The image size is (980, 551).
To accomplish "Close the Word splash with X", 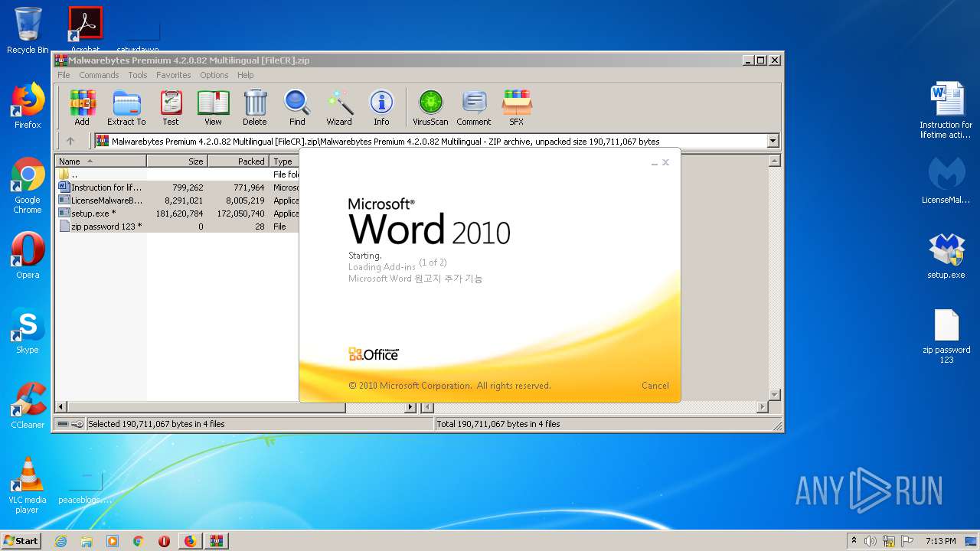I will tap(665, 162).
